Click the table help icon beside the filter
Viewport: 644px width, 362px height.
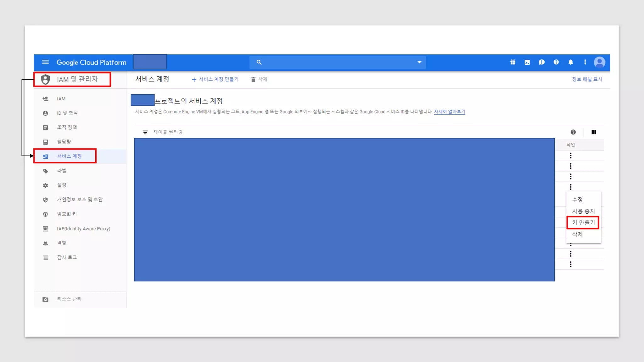point(573,132)
